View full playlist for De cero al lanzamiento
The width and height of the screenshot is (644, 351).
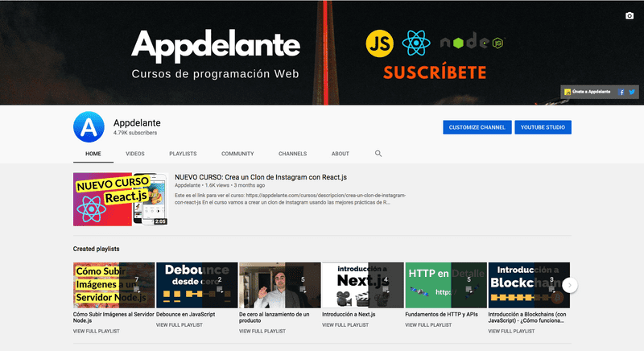(x=262, y=331)
